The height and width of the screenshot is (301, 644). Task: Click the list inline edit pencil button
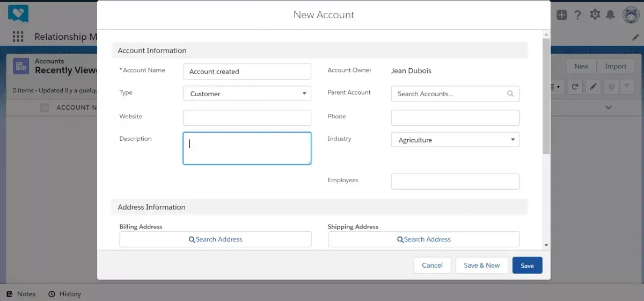tap(593, 87)
